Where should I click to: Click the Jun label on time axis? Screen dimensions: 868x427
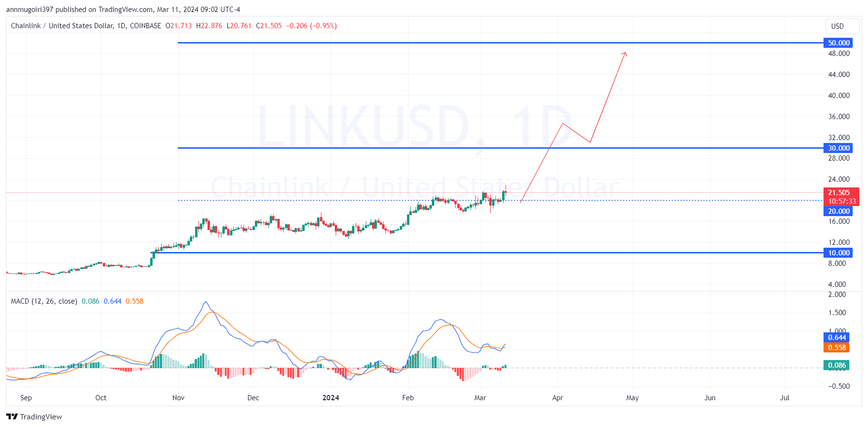tap(710, 398)
